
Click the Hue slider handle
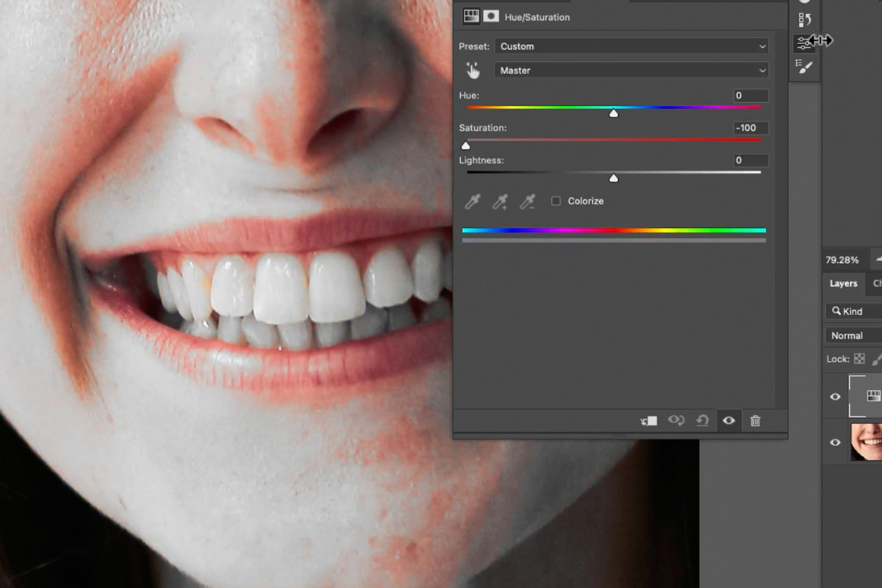pos(614,112)
